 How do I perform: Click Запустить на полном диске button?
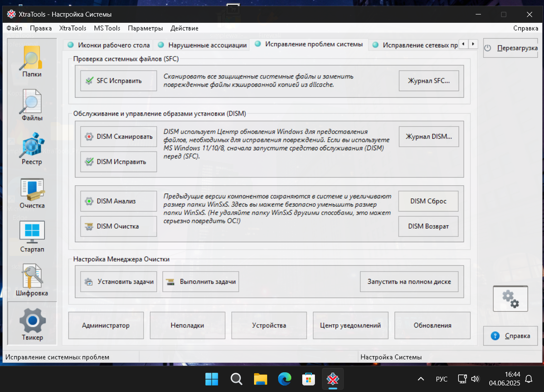tap(409, 281)
